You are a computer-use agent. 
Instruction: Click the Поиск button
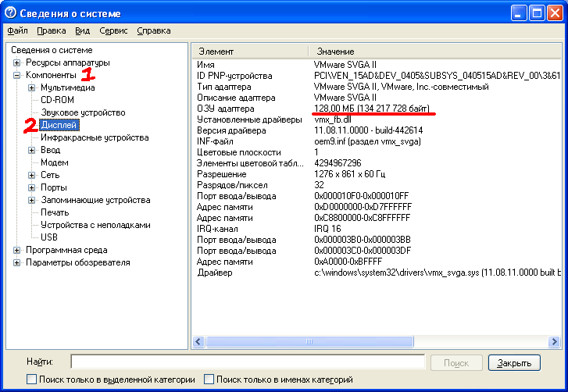(x=455, y=362)
